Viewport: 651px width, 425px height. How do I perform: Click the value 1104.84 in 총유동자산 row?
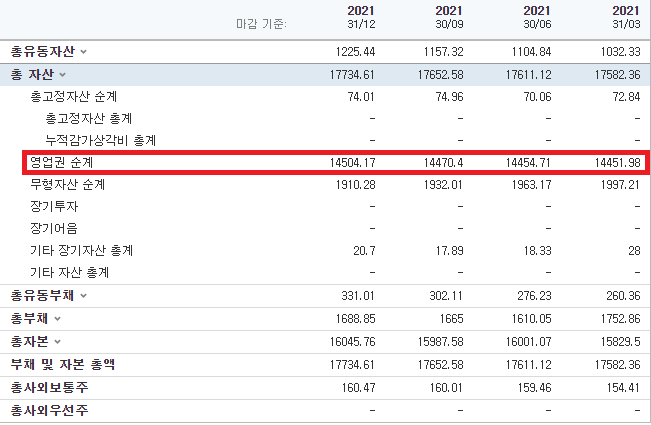pos(531,52)
